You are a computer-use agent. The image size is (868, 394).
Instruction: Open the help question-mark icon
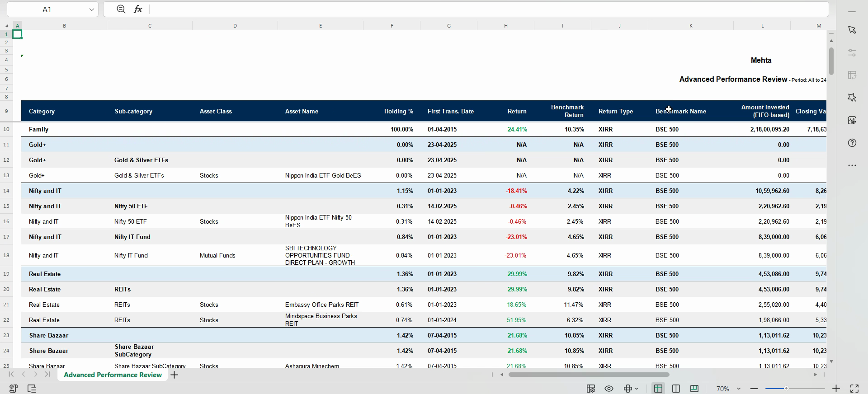coord(852,143)
